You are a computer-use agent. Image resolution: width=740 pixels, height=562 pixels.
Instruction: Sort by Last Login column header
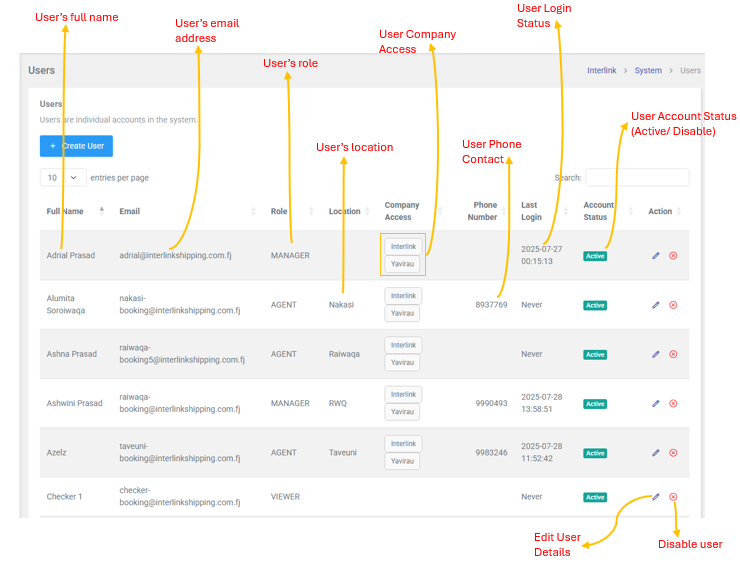coord(530,211)
